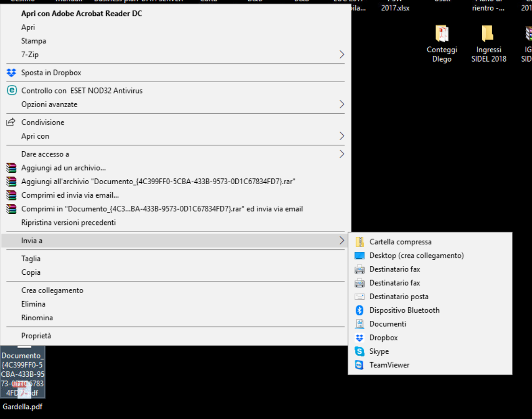This screenshot has width=532, height=419.
Task: Select the Desktop (crea collegamento) icon
Action: [359, 256]
